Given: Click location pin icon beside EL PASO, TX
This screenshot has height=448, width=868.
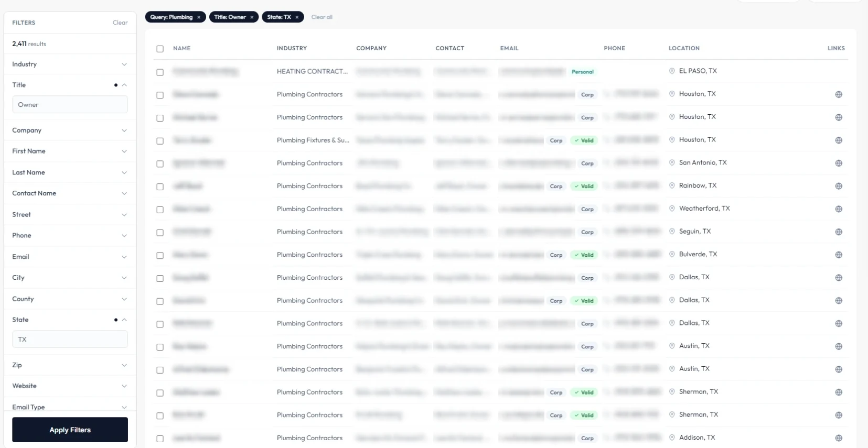Looking at the screenshot, I should tap(672, 71).
